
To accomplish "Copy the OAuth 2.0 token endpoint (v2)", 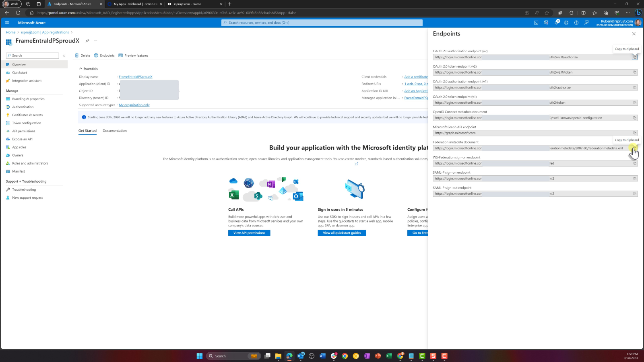I will 635,72.
